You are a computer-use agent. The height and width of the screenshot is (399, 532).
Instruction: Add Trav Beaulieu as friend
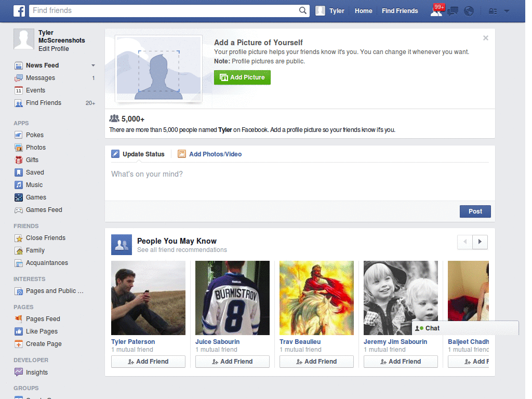[x=316, y=362]
